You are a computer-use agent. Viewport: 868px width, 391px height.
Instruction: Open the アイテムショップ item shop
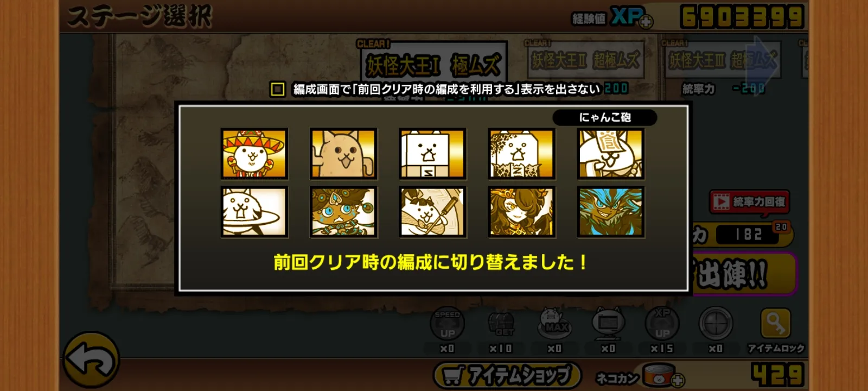(x=507, y=375)
